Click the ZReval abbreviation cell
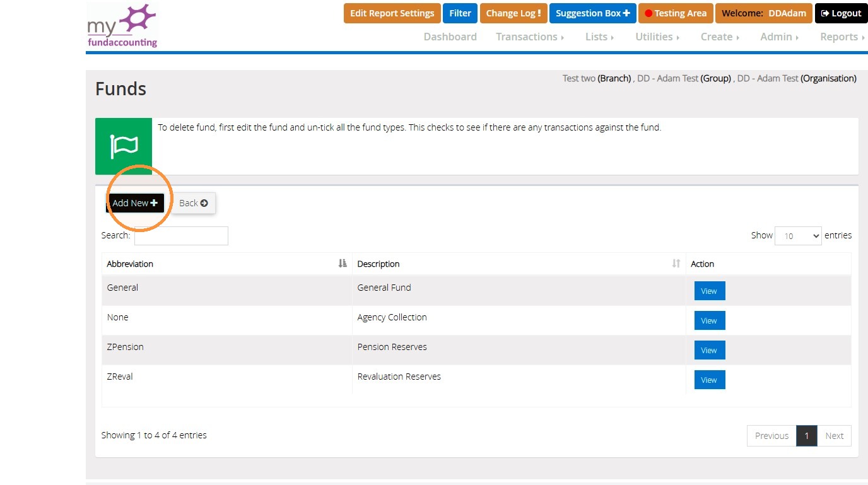This screenshot has width=868, height=485. [227, 380]
